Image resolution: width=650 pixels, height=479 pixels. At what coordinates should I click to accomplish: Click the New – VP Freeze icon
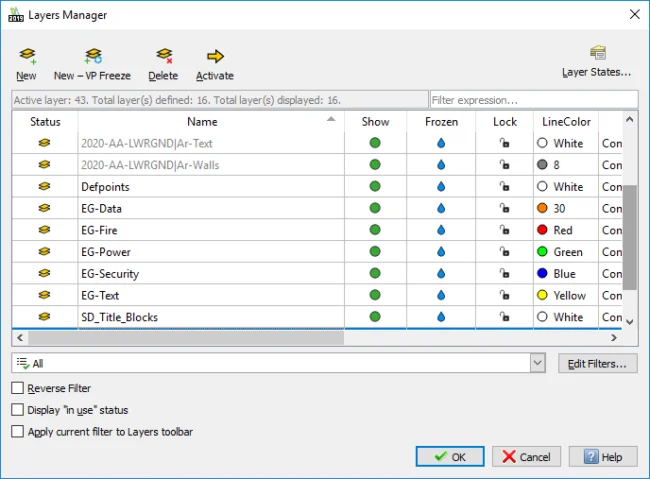(92, 57)
